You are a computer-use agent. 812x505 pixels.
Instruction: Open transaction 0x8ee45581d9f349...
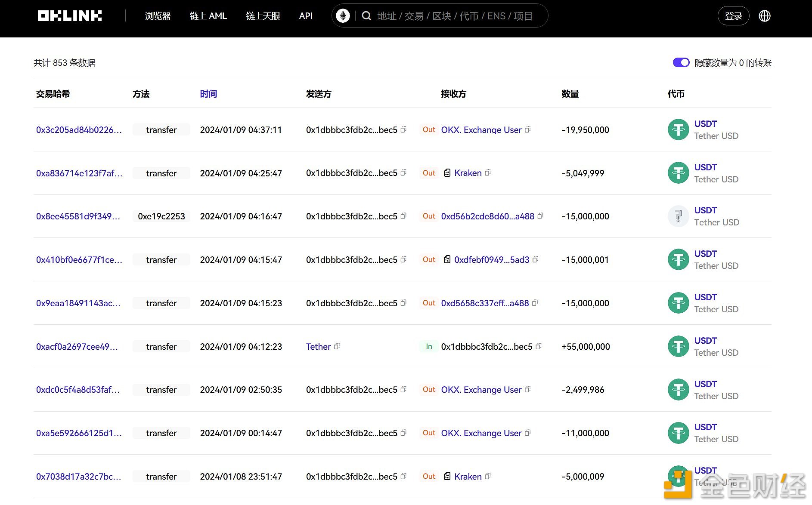click(x=78, y=216)
